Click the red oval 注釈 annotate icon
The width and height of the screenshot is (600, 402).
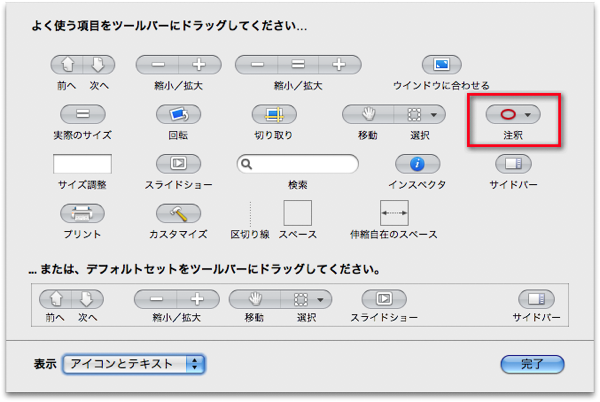508,114
